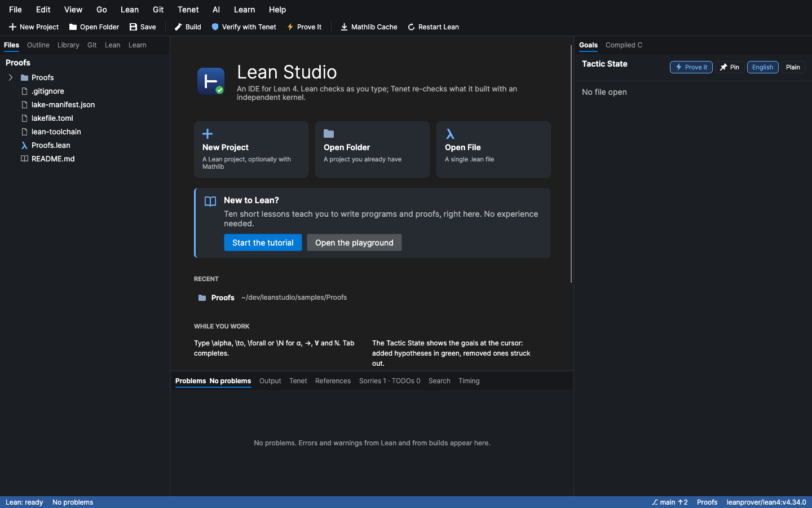Select the Open Folder card
Screen dimensions: 812x508
coord(372,150)
